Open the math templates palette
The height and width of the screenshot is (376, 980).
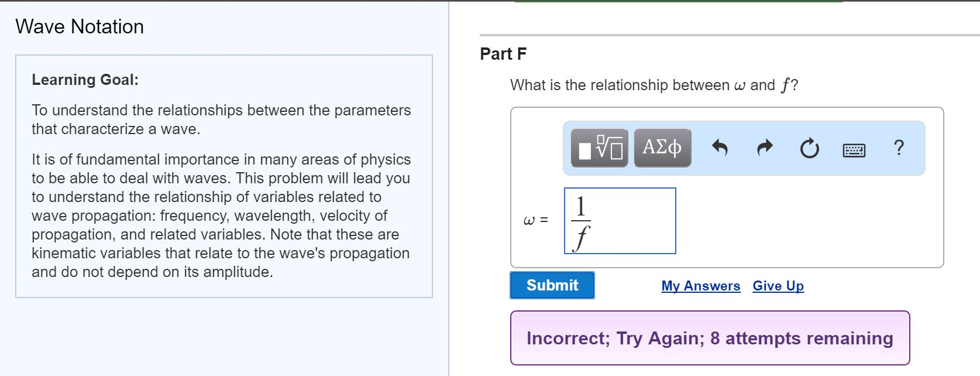[599, 148]
